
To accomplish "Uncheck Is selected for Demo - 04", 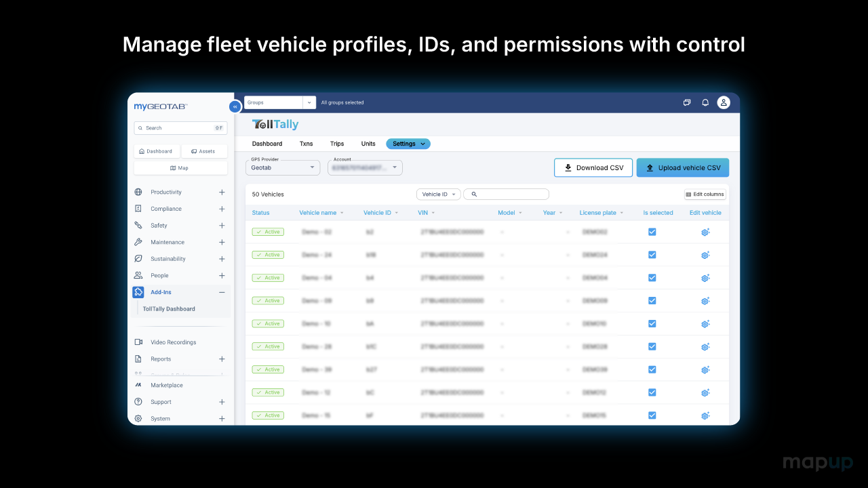I will pyautogui.click(x=652, y=278).
